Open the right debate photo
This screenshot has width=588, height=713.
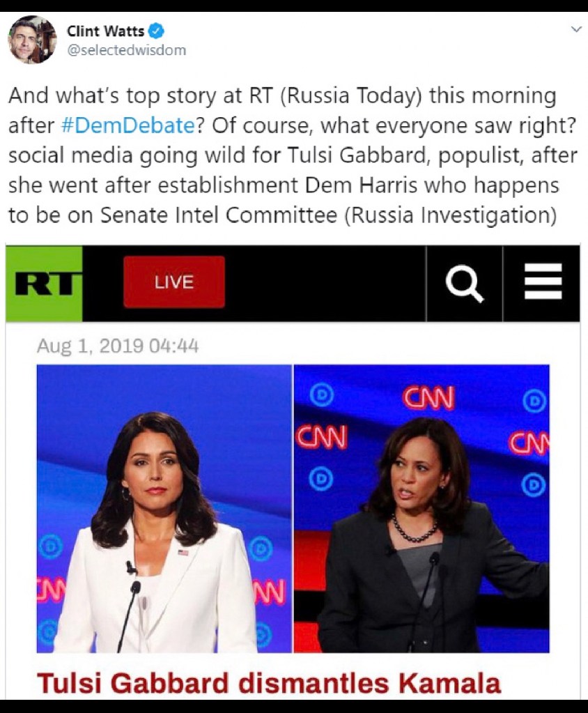coord(421,508)
